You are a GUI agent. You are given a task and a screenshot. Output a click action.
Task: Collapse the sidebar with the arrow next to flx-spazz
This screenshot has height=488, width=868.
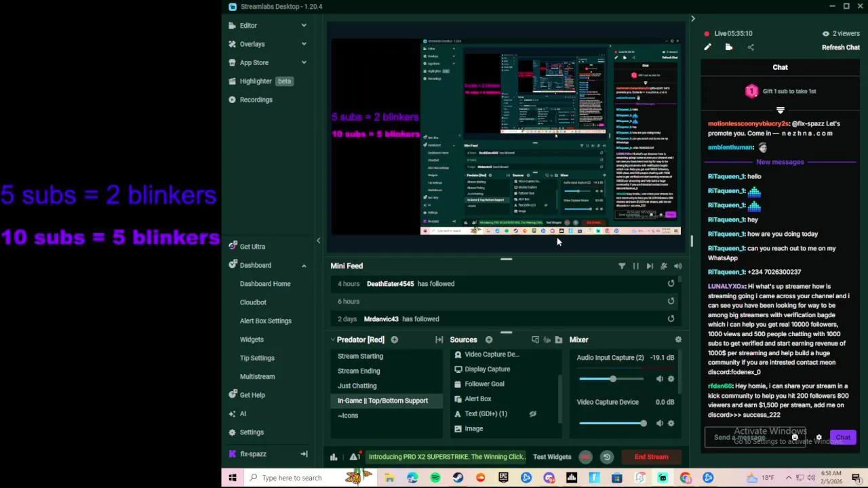[304, 454]
